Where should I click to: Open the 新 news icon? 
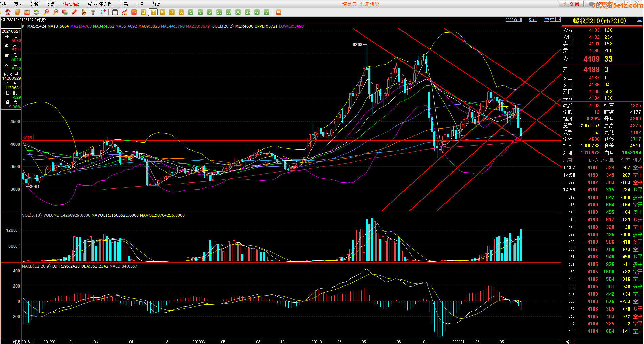click(x=103, y=12)
